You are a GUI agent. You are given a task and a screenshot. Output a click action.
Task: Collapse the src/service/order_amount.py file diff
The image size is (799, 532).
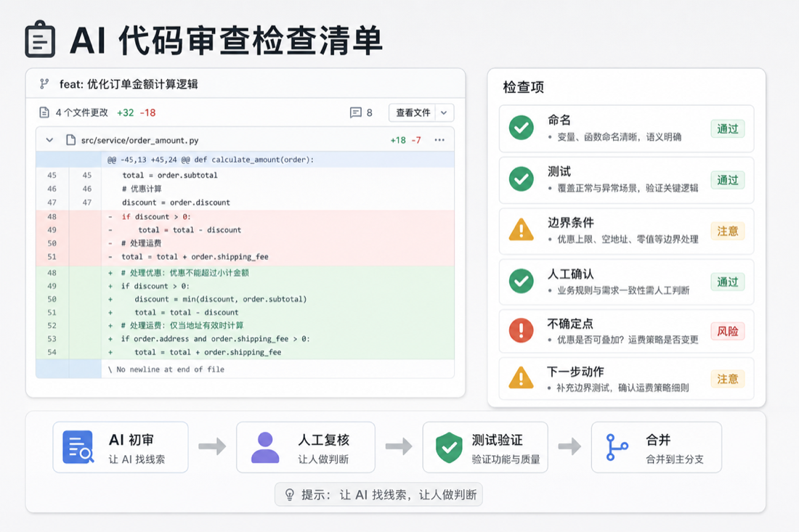pyautogui.click(x=49, y=140)
